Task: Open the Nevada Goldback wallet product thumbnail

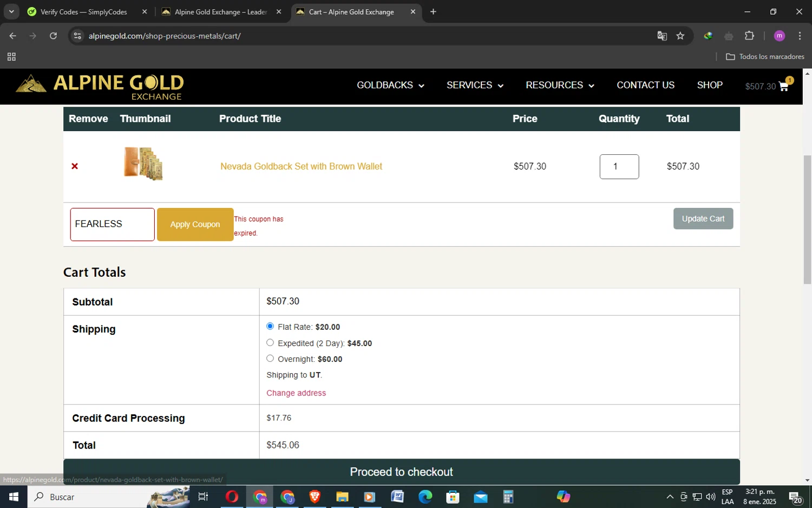Action: [x=143, y=163]
